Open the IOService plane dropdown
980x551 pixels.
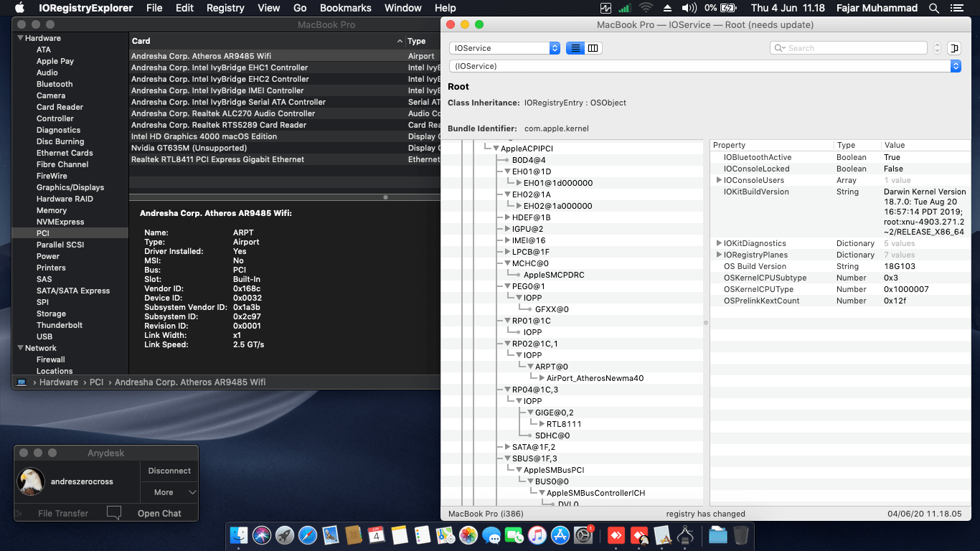tap(504, 48)
